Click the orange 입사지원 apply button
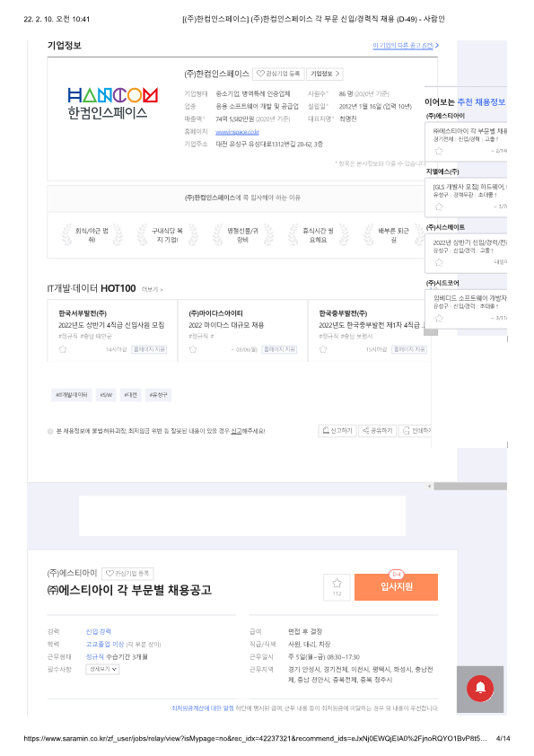The width and height of the screenshot is (534, 756). coord(396,587)
